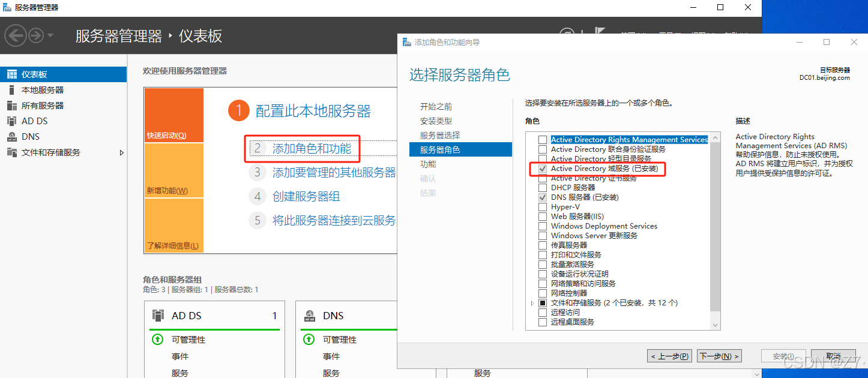Click the 仪表板 dashboard icon in sidebar

pos(11,74)
